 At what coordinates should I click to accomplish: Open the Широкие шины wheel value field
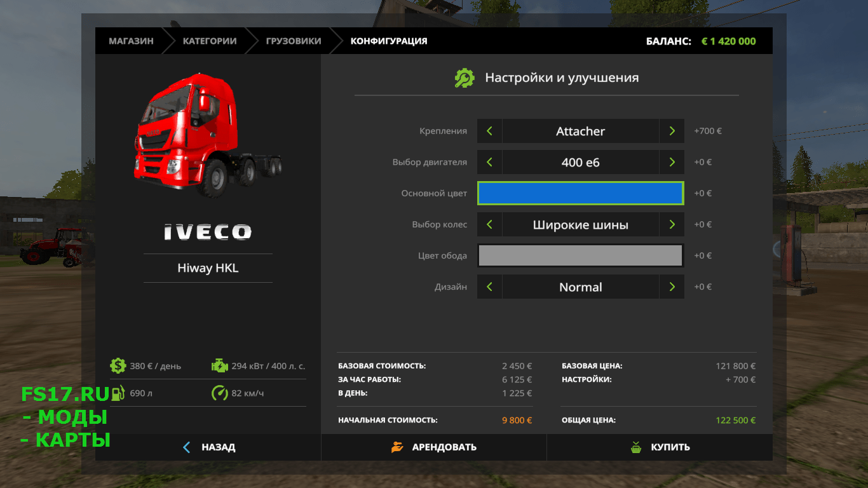point(581,224)
